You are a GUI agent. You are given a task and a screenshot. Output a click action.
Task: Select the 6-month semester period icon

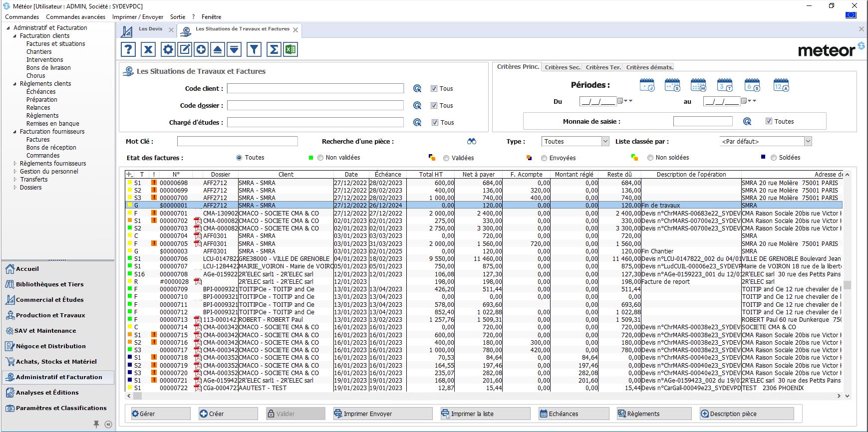pyautogui.click(x=752, y=85)
